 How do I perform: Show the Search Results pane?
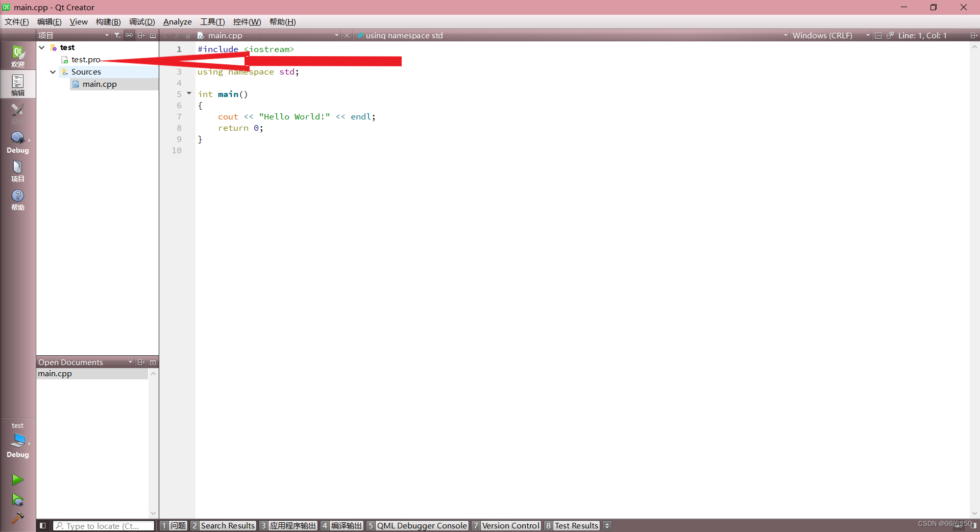[223, 525]
